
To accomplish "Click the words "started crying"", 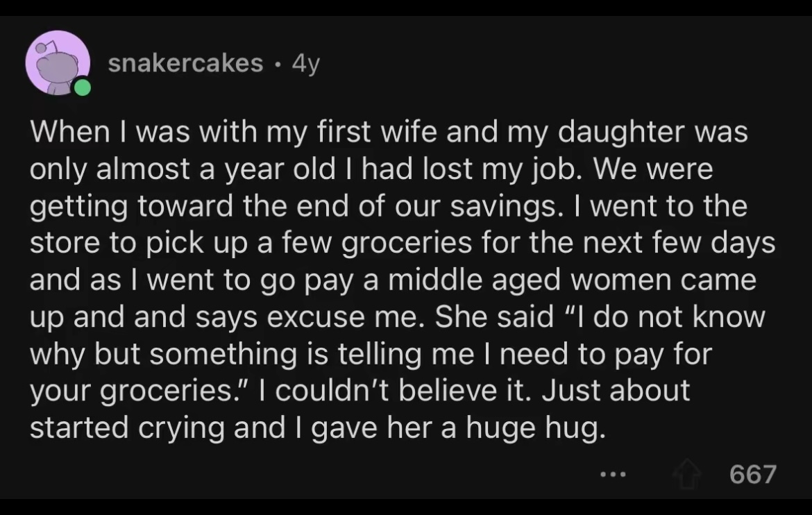I will (128, 428).
